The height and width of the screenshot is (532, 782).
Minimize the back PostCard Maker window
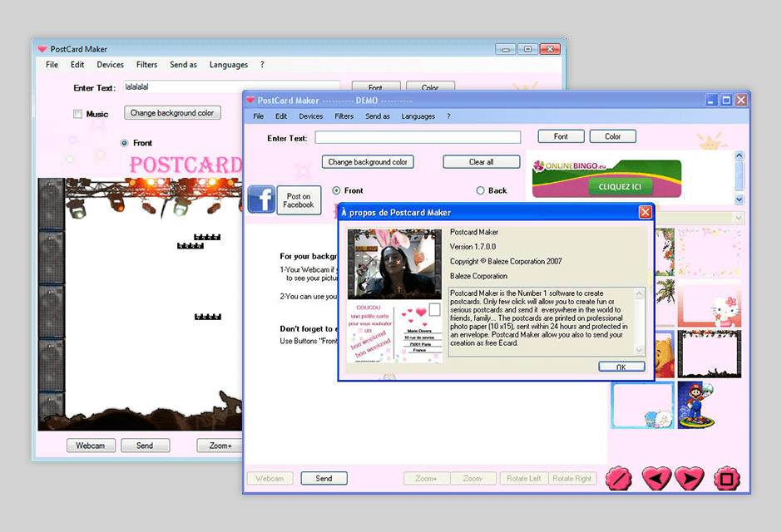[x=506, y=49]
